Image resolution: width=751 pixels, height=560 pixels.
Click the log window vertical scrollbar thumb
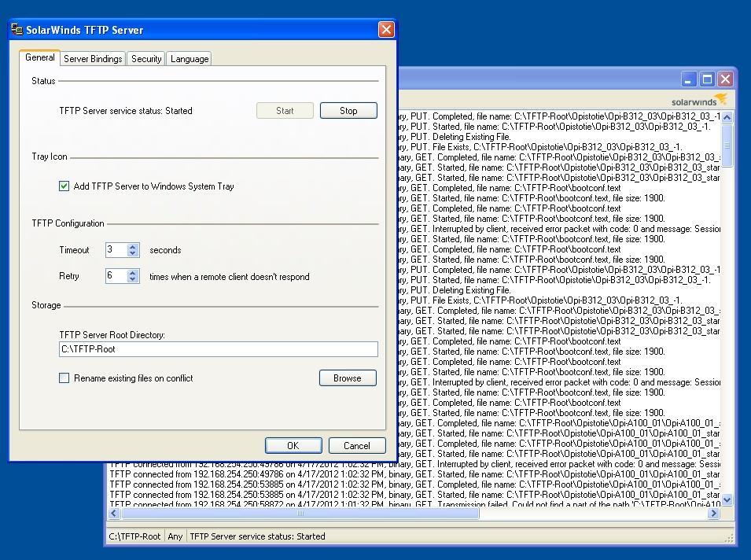(x=727, y=146)
